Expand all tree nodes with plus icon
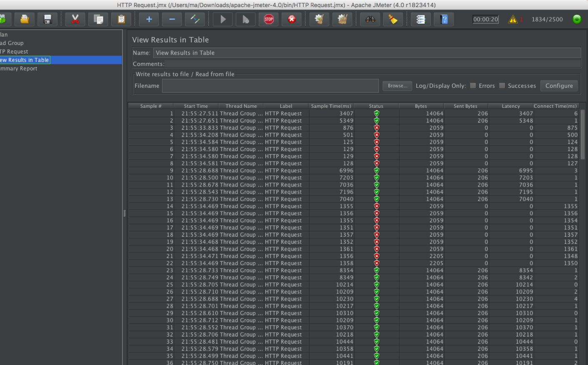Screen dimensions: 588x365 pyautogui.click(x=148, y=19)
